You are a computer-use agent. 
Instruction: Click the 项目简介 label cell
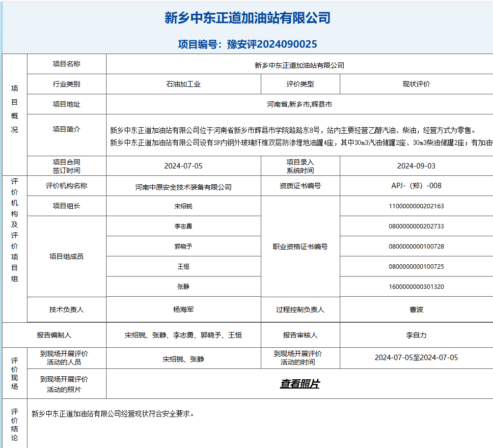pos(67,130)
